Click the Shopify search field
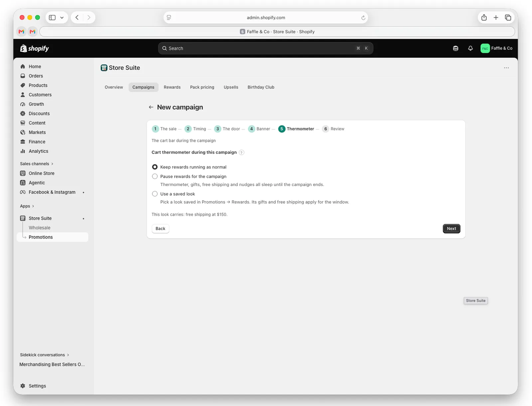 [x=265, y=49]
